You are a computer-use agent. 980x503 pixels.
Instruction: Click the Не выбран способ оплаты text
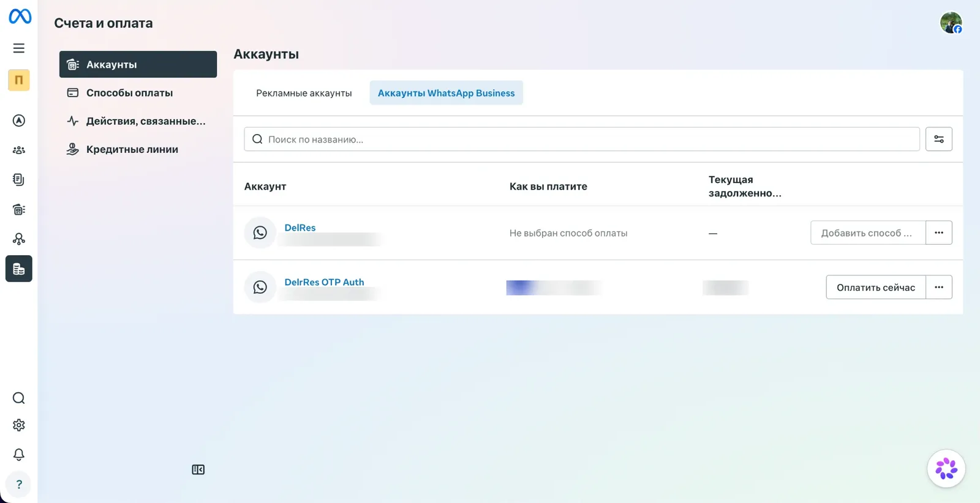568,233
